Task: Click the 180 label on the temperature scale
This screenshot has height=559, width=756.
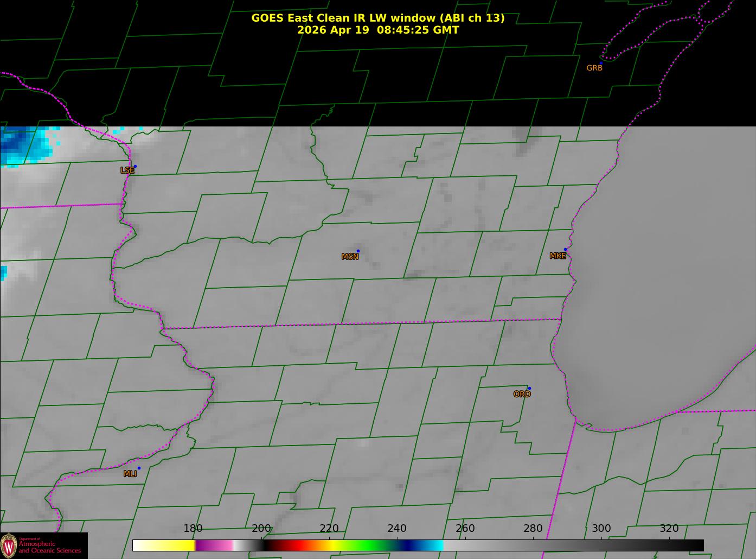Action: click(193, 529)
